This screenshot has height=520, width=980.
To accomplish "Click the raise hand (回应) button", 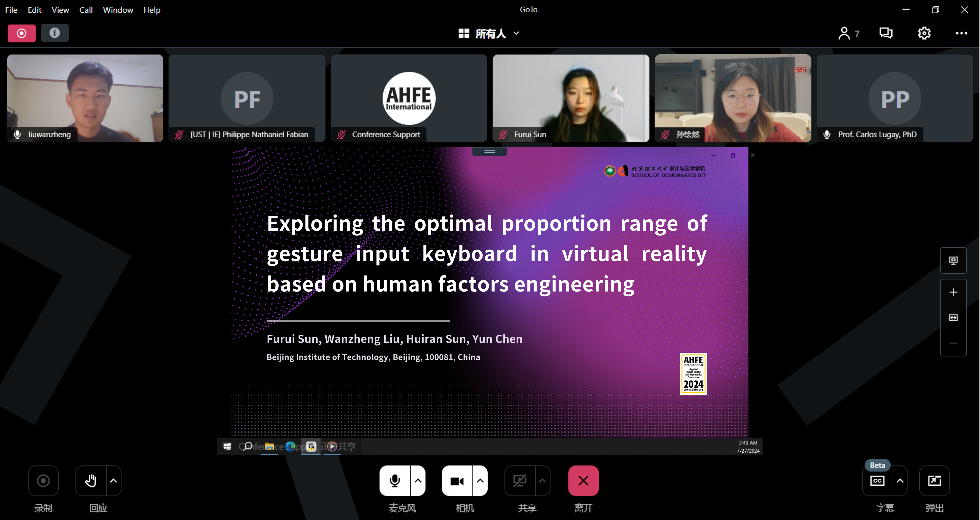I will 90,481.
